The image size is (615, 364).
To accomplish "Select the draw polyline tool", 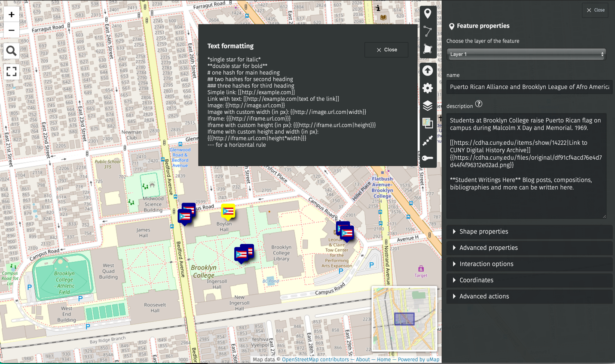I will (428, 31).
